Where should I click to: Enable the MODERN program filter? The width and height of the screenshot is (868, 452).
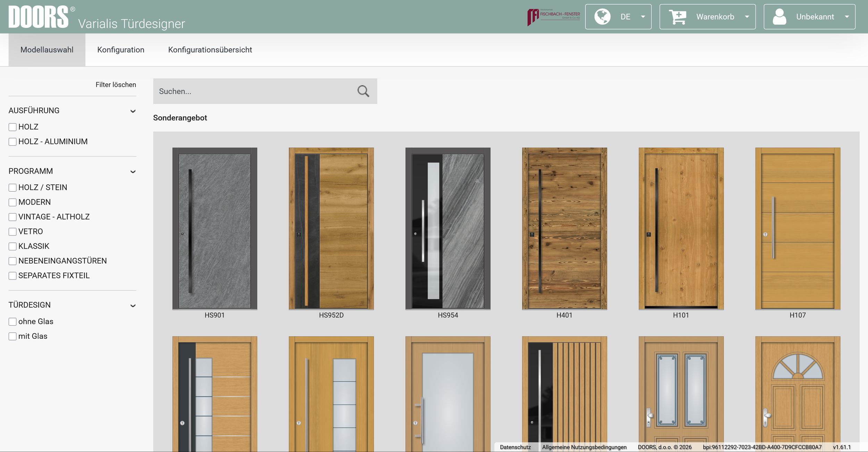pos(12,202)
